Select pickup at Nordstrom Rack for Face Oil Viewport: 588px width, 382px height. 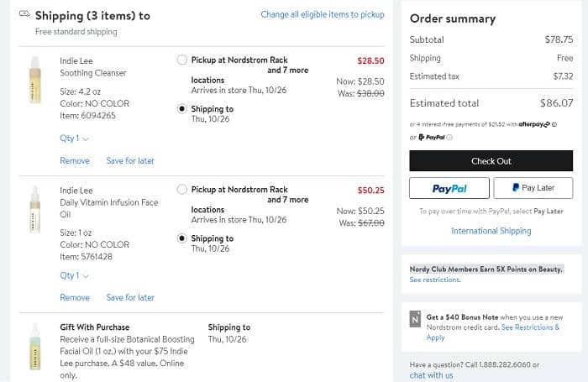click(182, 190)
